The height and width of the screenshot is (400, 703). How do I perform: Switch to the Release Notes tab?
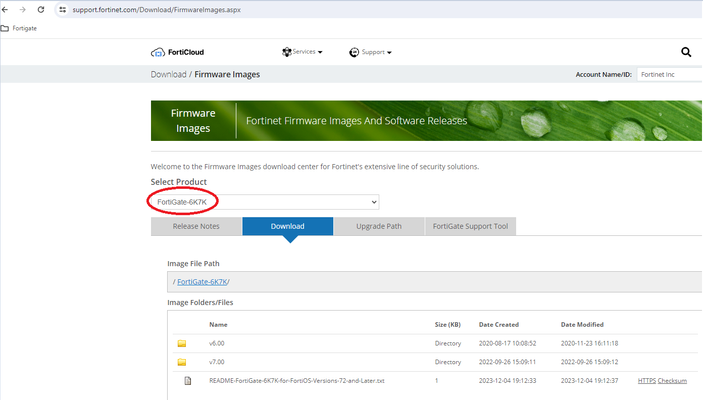pyautogui.click(x=196, y=226)
